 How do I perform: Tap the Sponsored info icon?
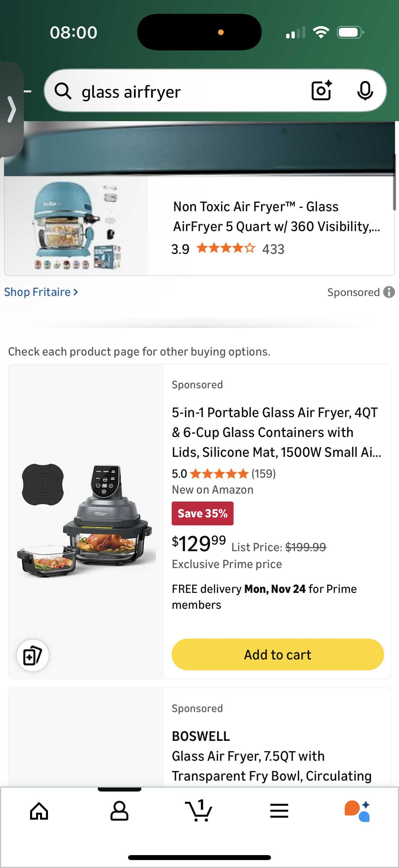click(x=389, y=292)
